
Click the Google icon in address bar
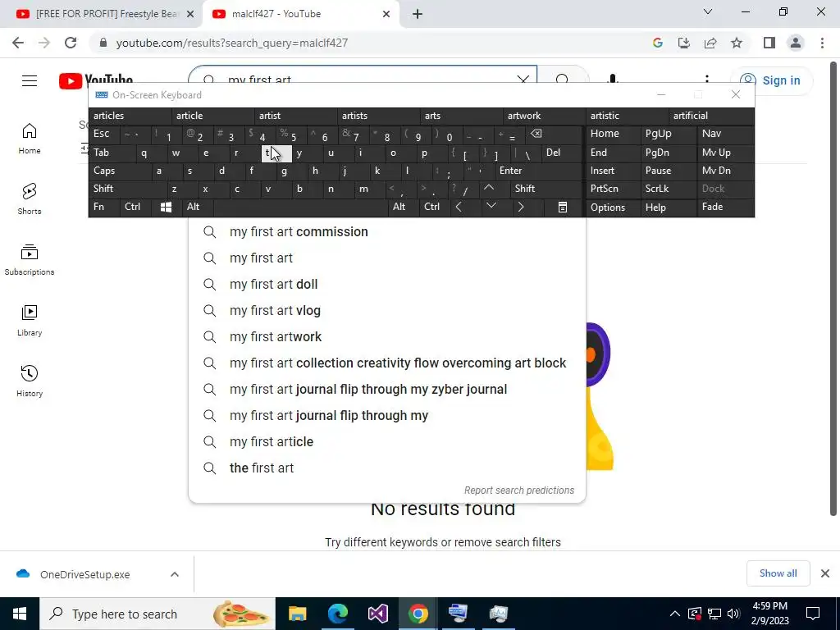(x=658, y=43)
